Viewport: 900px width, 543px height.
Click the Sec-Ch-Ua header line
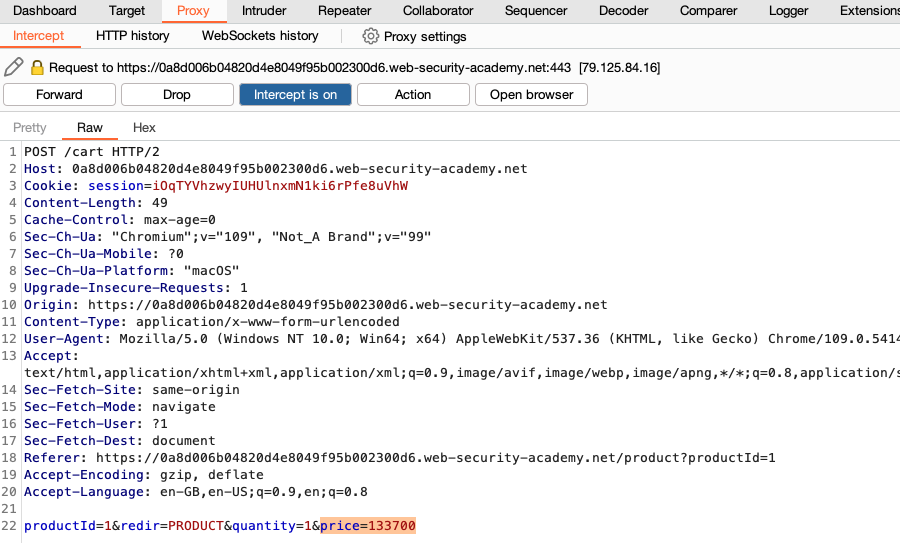click(x=227, y=236)
